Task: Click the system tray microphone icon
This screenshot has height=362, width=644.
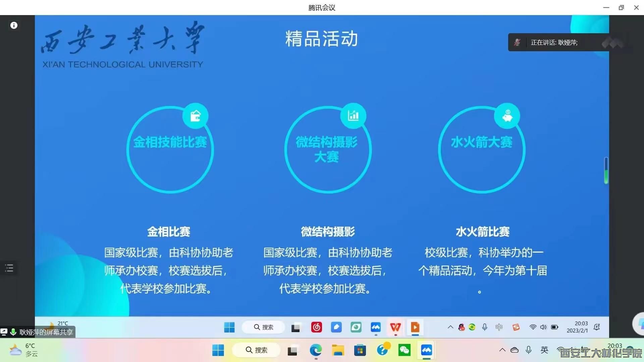Action: pyautogui.click(x=529, y=350)
